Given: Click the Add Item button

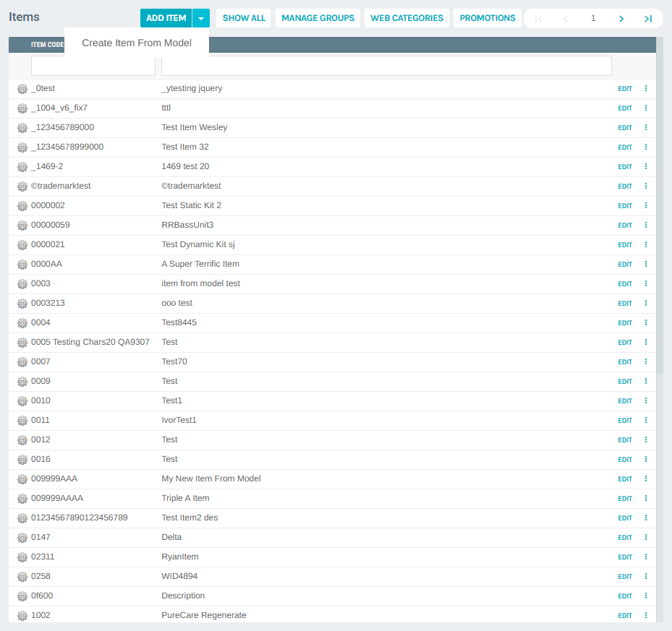Looking at the screenshot, I should tap(166, 18).
